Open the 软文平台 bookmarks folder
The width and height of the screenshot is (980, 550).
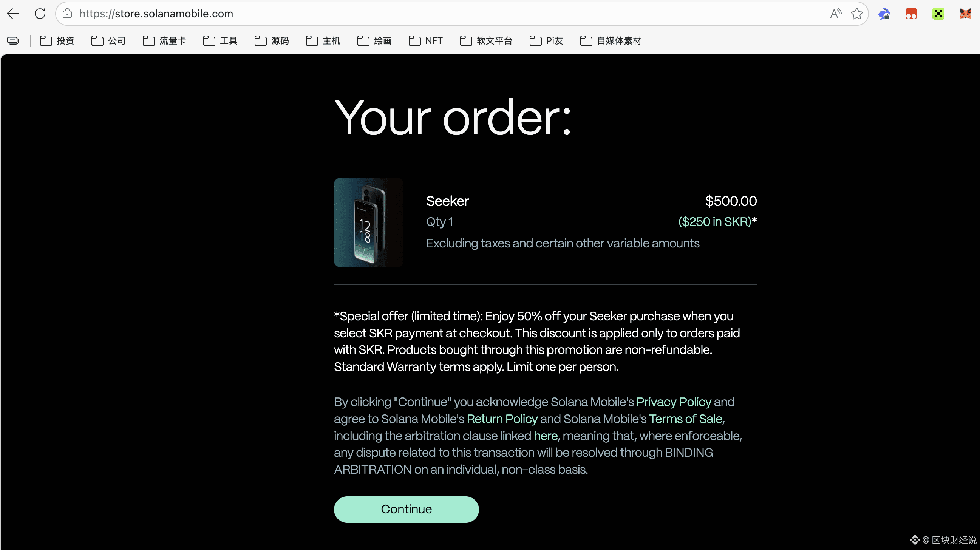tap(486, 41)
